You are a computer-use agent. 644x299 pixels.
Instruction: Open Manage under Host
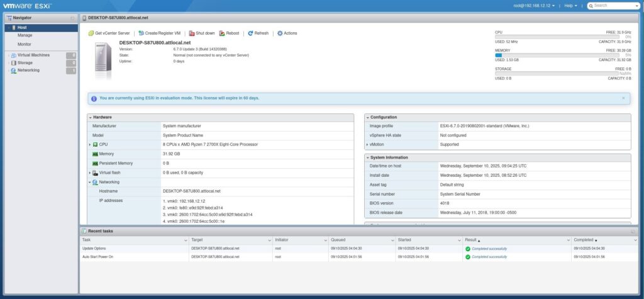25,35
